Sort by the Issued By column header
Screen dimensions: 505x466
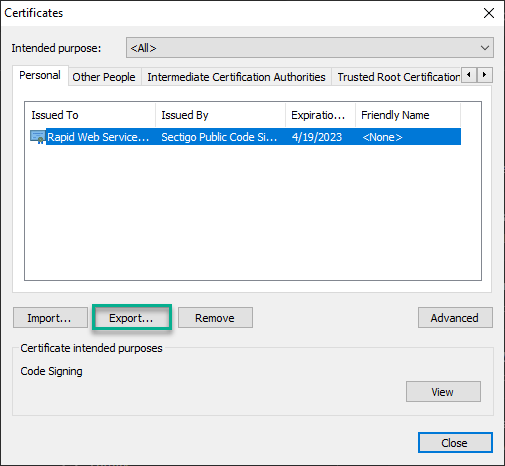click(220, 115)
